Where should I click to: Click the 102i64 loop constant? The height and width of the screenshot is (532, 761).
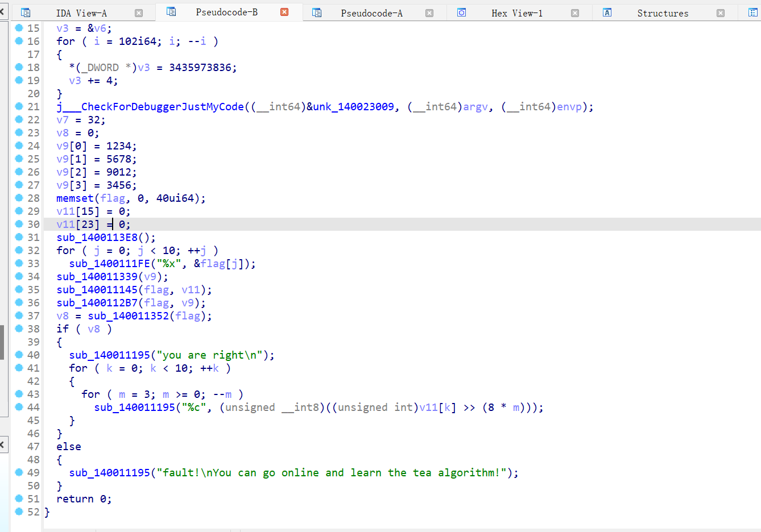click(138, 41)
